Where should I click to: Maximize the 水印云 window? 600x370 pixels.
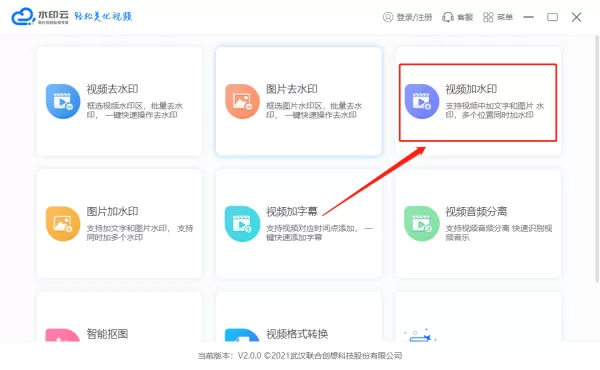click(553, 17)
